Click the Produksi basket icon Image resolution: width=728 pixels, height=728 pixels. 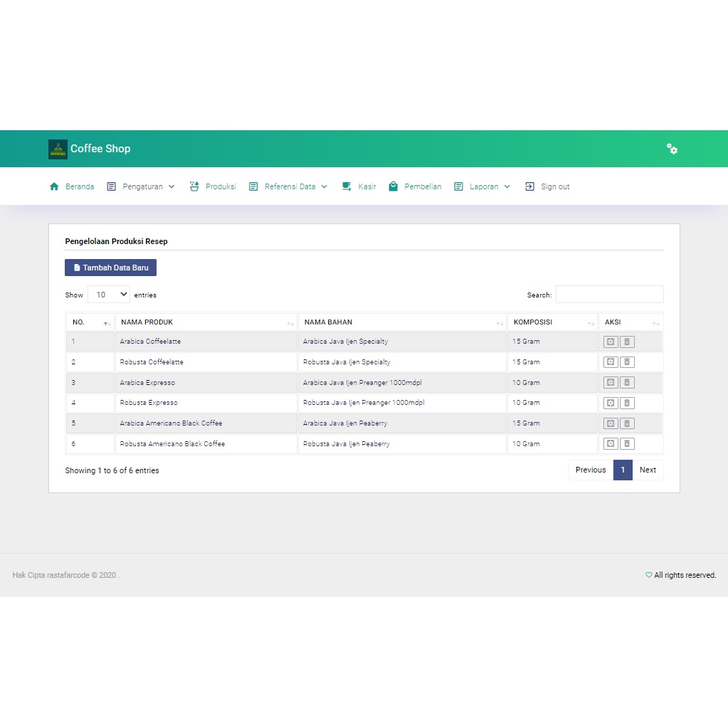pyautogui.click(x=194, y=186)
